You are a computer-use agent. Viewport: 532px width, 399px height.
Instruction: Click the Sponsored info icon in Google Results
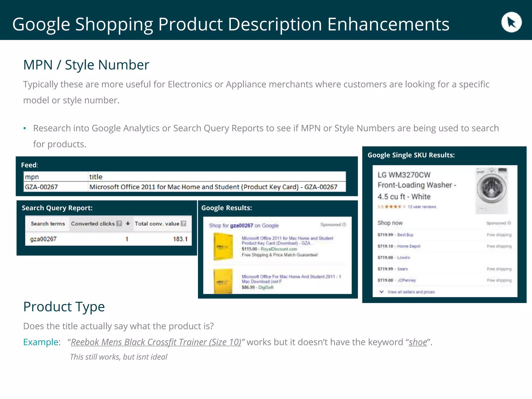pos(344,224)
